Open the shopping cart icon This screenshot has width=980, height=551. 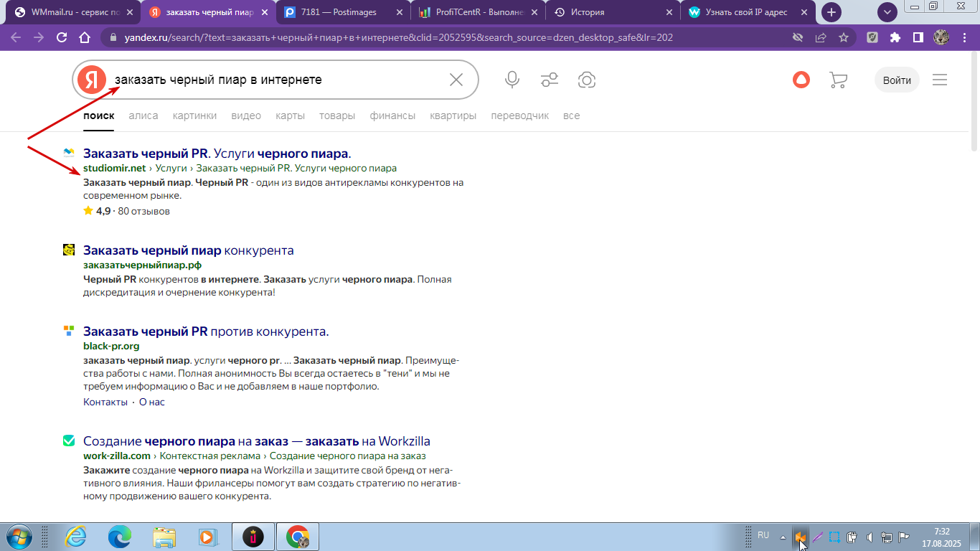click(x=838, y=80)
